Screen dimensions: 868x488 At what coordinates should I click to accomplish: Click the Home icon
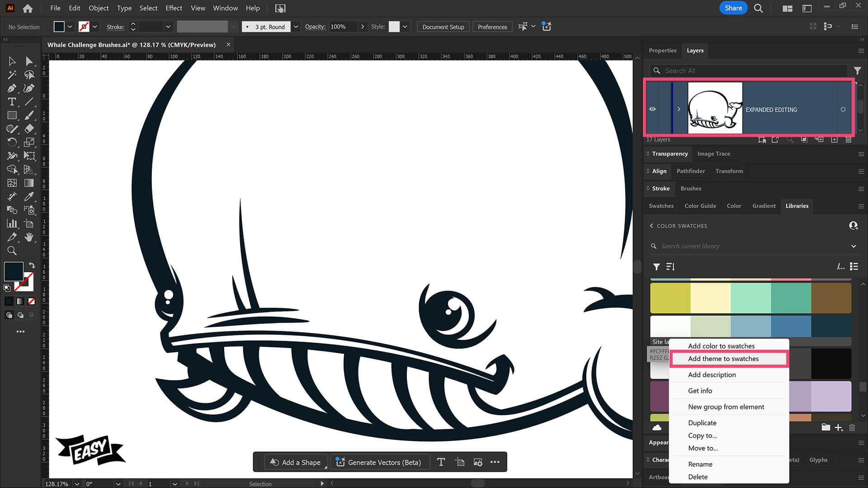[x=28, y=8]
